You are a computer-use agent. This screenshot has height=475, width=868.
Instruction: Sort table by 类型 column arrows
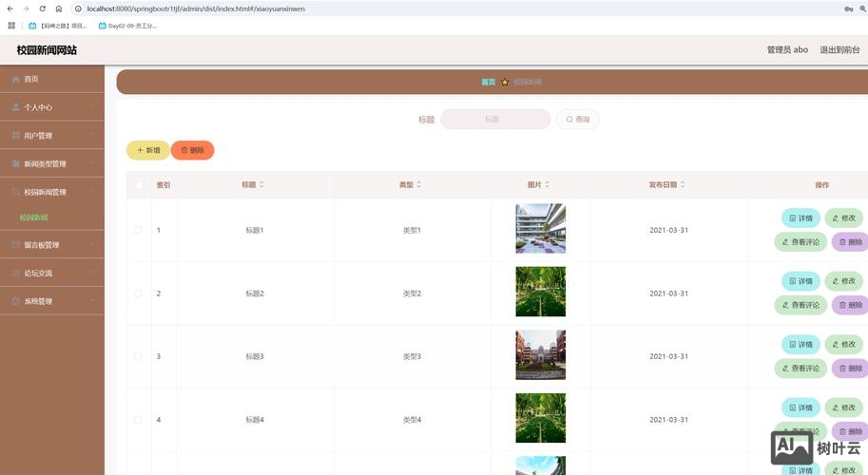click(x=419, y=184)
